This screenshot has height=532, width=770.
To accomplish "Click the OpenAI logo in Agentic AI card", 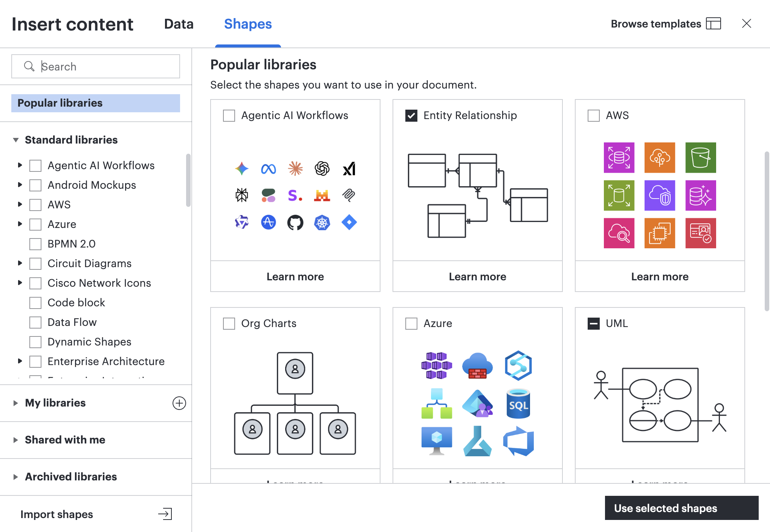I will tap(322, 169).
